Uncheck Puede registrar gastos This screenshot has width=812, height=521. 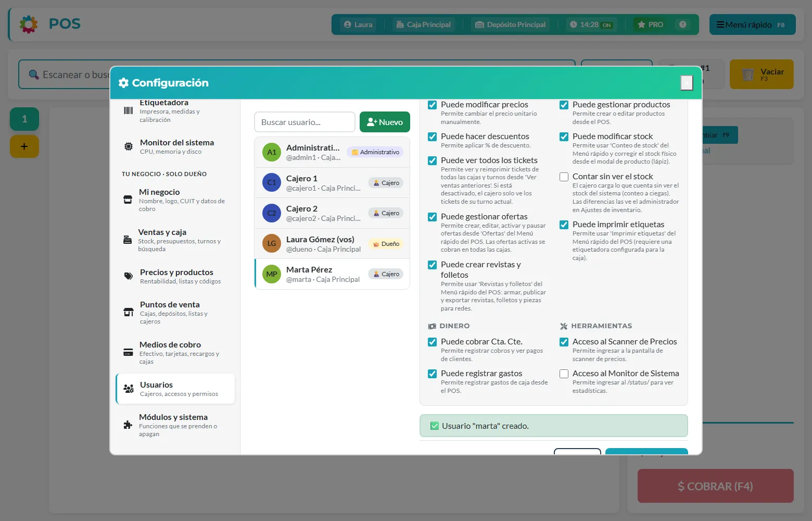click(432, 374)
